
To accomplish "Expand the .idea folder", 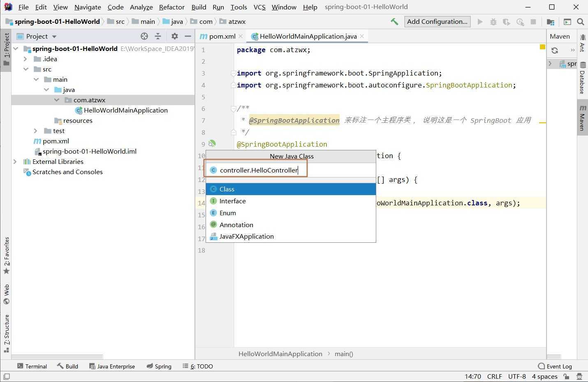I will coord(26,59).
